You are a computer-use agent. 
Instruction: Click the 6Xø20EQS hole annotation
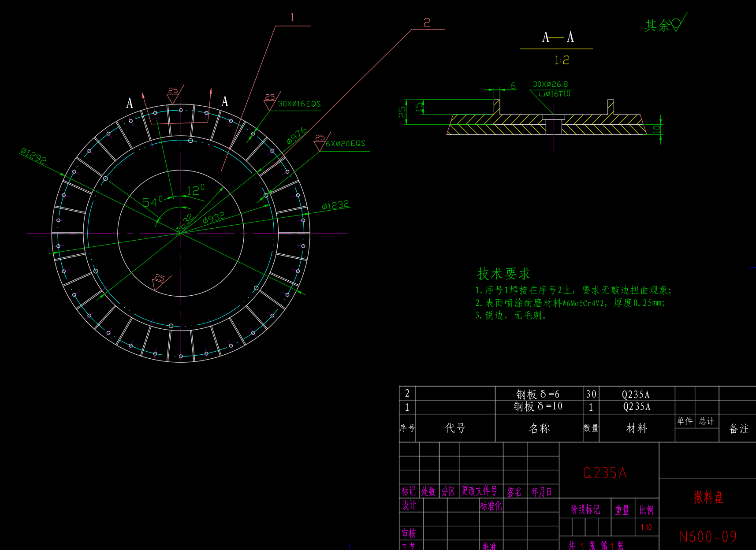pos(346,144)
